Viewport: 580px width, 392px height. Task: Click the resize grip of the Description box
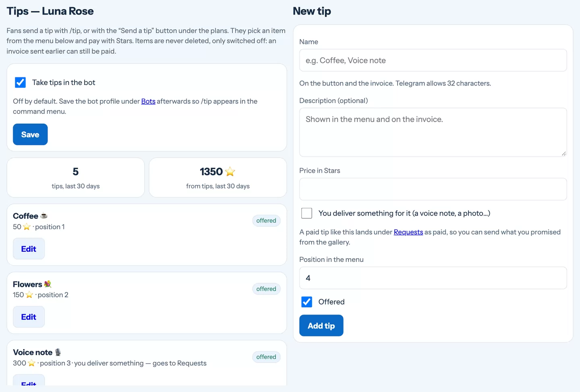point(563,153)
